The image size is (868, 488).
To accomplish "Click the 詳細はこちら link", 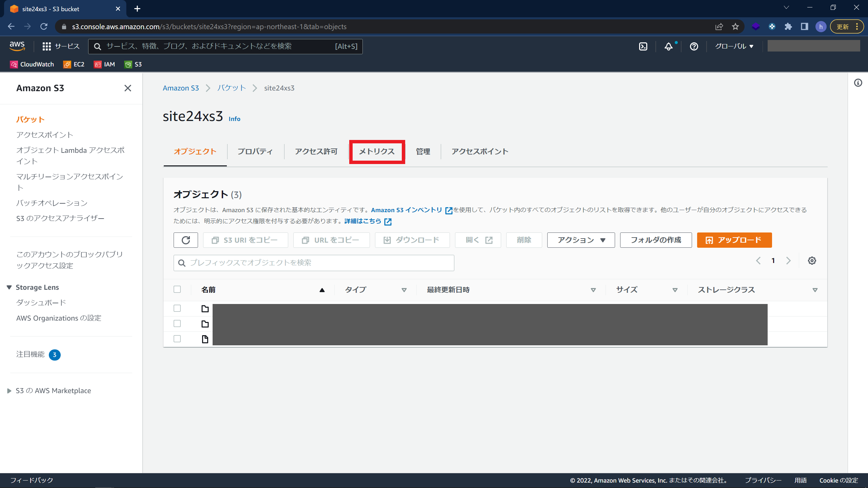I will pos(362,221).
